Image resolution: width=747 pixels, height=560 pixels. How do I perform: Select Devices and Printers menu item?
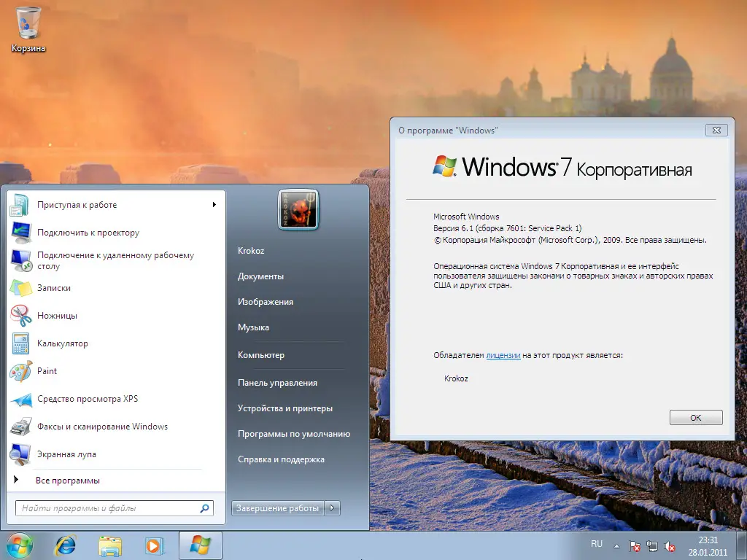click(285, 408)
